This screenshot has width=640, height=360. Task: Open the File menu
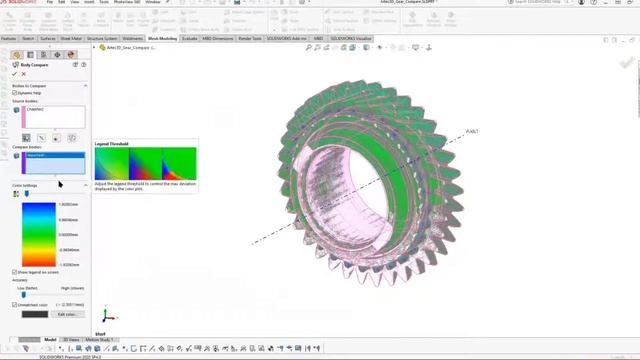click(x=50, y=2)
